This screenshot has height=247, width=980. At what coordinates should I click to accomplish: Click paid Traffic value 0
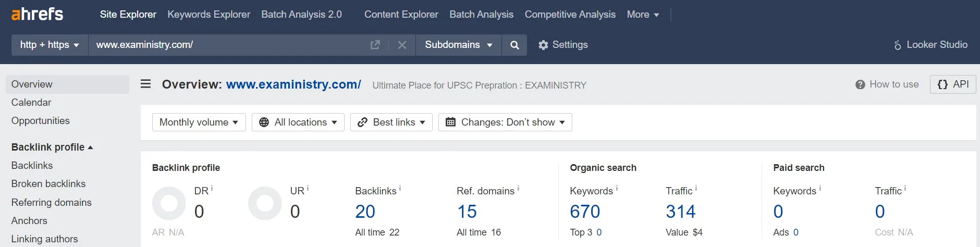pyautogui.click(x=880, y=212)
